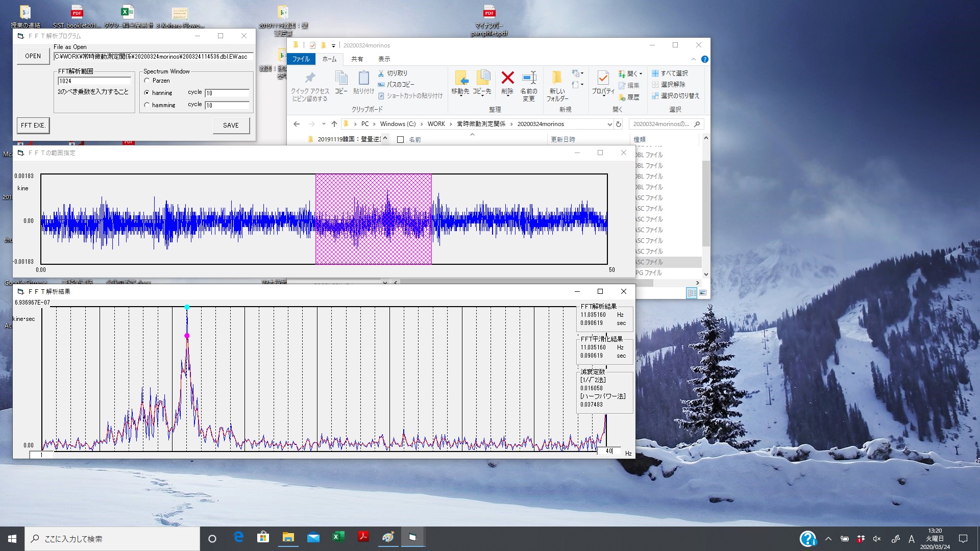This screenshot has height=551, width=980.
Task: Open the recent locations chevron beside Forward
Action: point(324,124)
